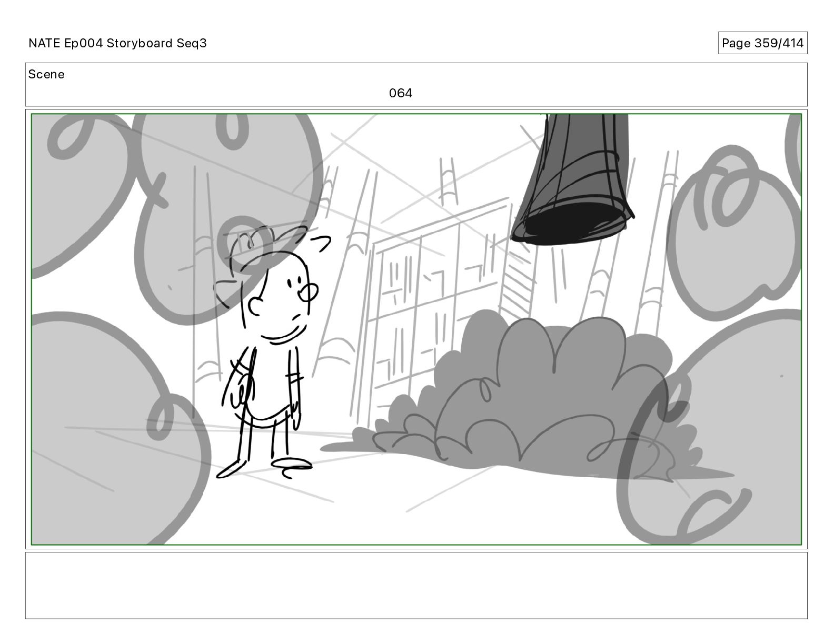This screenshot has width=834, height=644.
Task: Click the empty notes box below panel
Action: [x=416, y=585]
